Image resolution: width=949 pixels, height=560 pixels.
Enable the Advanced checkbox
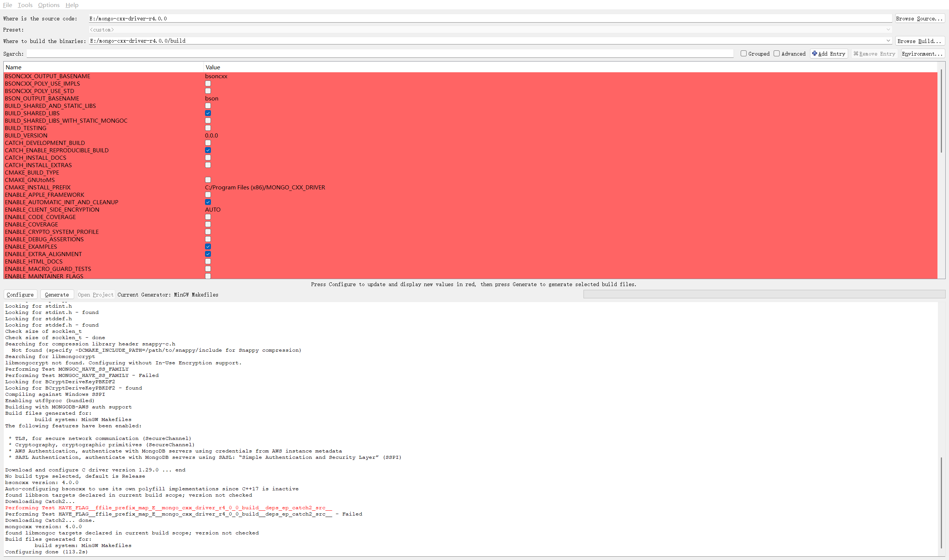coord(777,54)
